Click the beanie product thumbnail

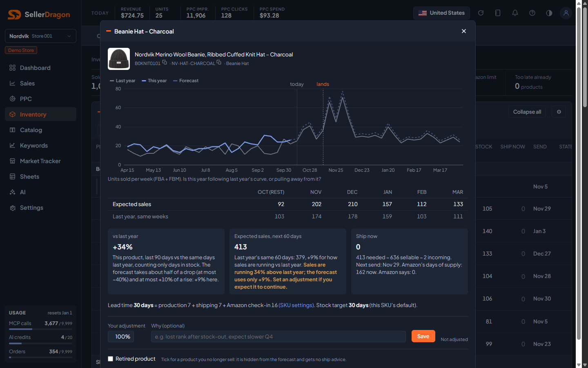(x=119, y=59)
